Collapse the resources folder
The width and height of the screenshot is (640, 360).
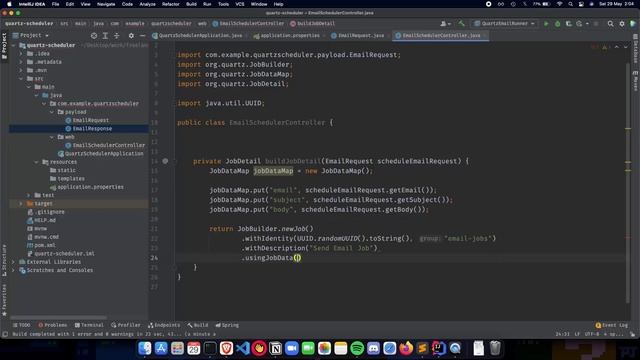[x=37, y=162]
